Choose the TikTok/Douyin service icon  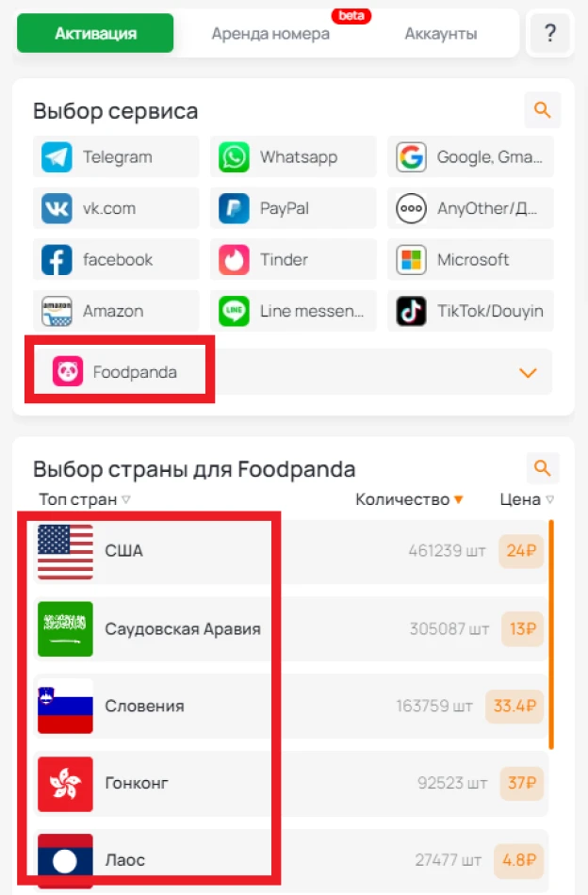point(411,311)
